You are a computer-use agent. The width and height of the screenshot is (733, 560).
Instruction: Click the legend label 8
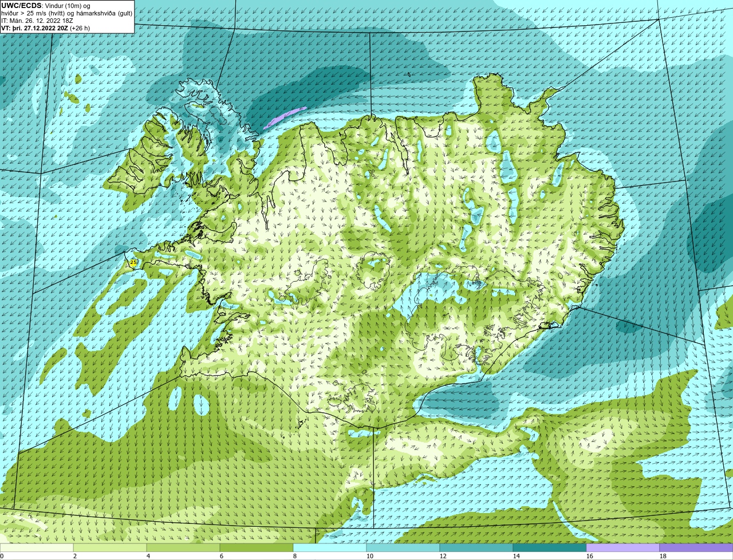point(295,556)
